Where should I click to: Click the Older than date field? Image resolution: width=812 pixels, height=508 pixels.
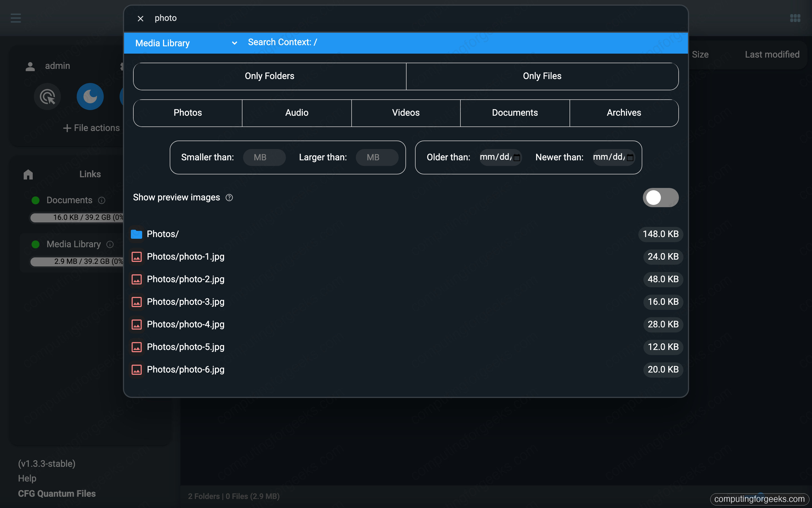click(500, 157)
